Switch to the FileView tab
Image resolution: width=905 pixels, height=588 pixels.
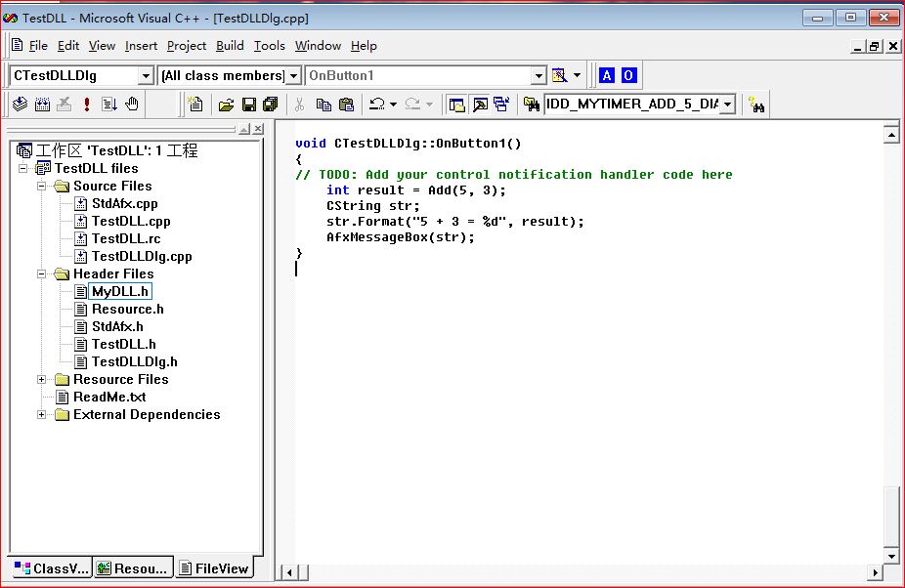[214, 567]
